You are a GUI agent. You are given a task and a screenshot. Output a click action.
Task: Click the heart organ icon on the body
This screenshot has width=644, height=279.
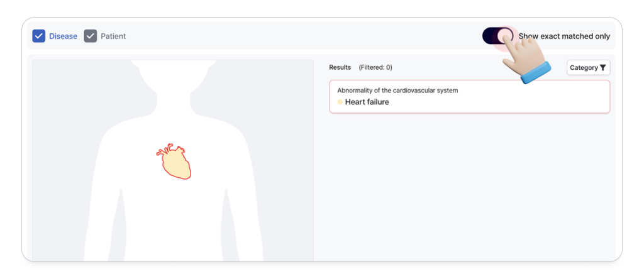[174, 162]
